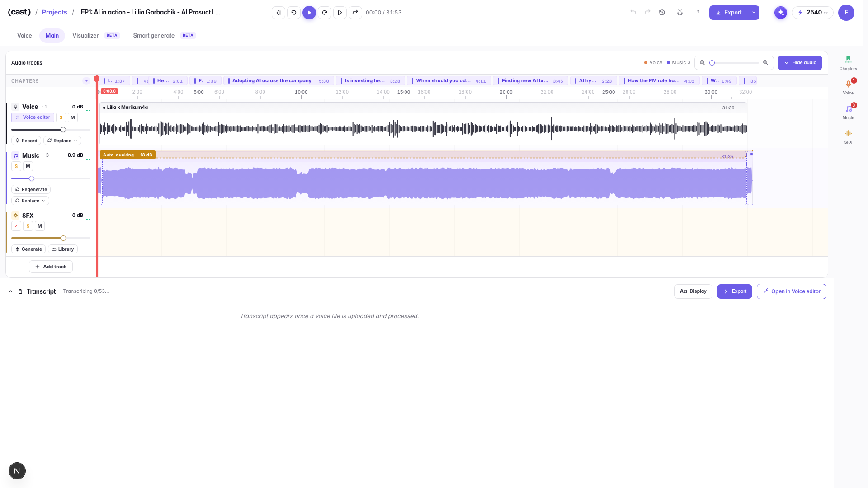868x488 pixels.
Task: Zoom in the timeline
Action: [x=765, y=63]
